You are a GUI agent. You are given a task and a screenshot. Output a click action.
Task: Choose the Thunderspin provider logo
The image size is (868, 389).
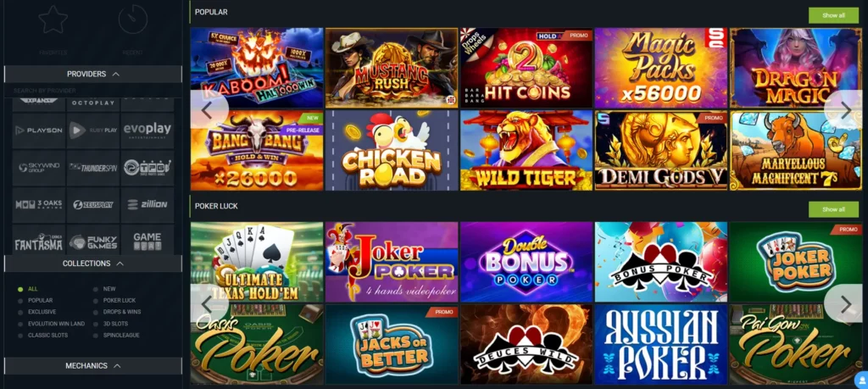click(x=93, y=168)
